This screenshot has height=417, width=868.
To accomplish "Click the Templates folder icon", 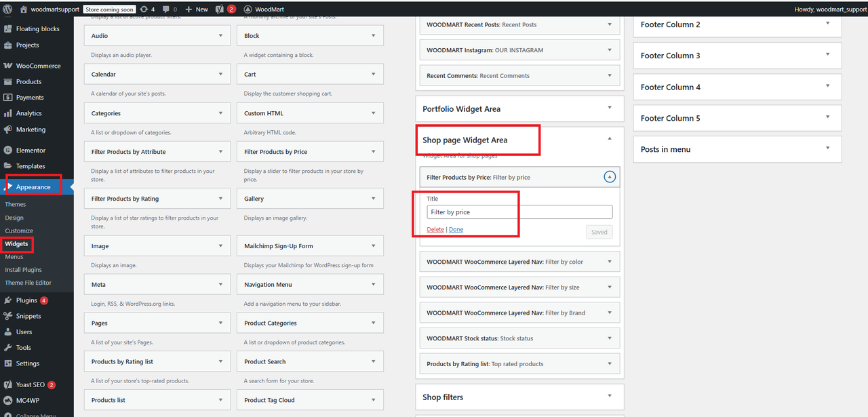I will [7, 166].
